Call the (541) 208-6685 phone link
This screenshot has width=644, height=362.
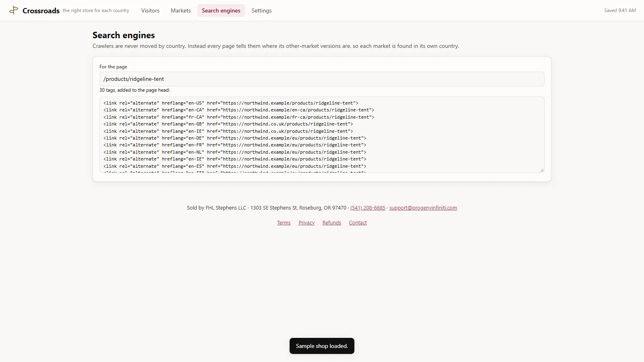coord(368,208)
